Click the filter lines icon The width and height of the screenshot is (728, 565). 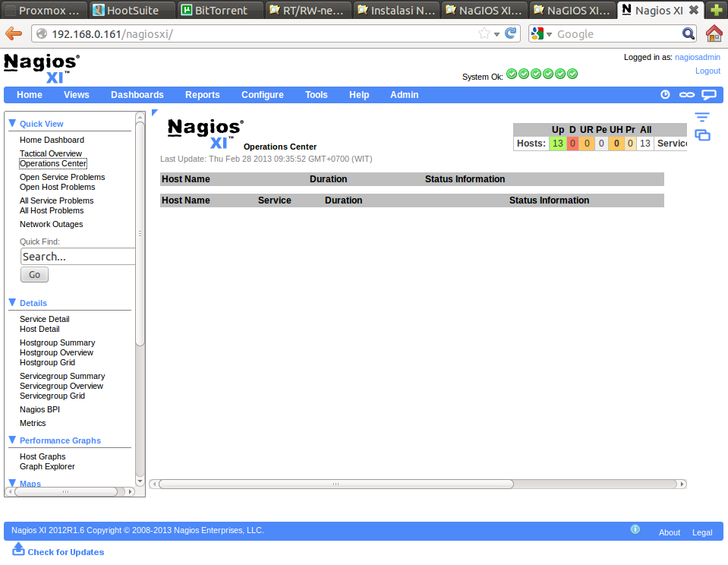(702, 117)
